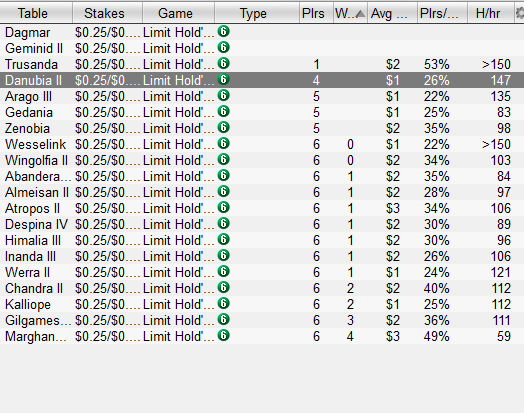Click the 6-max badge on Danubia II row
The height and width of the screenshot is (413, 524).
pos(223,80)
